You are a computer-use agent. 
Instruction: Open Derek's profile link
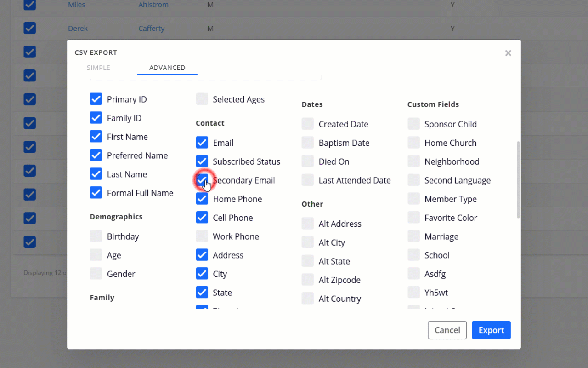coord(78,29)
